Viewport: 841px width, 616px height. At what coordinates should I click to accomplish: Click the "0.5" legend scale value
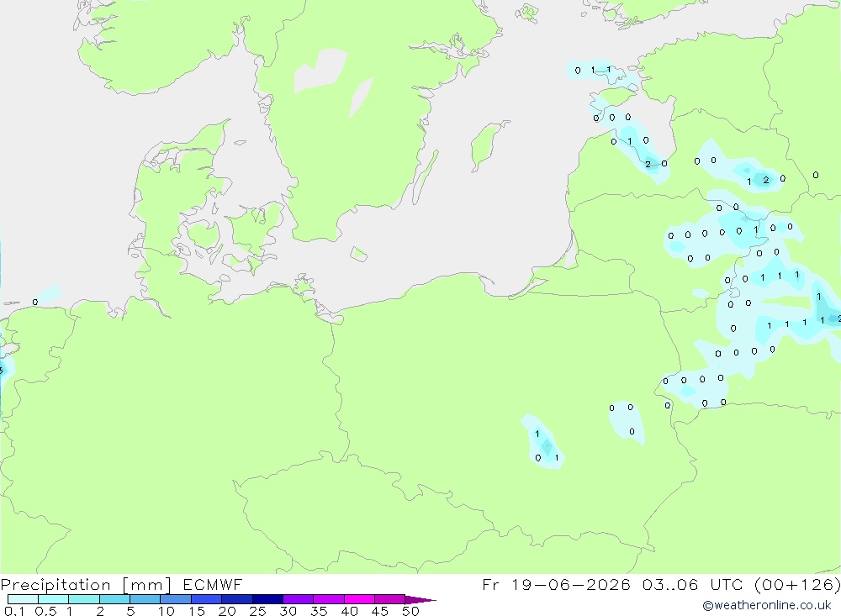[x=45, y=611]
